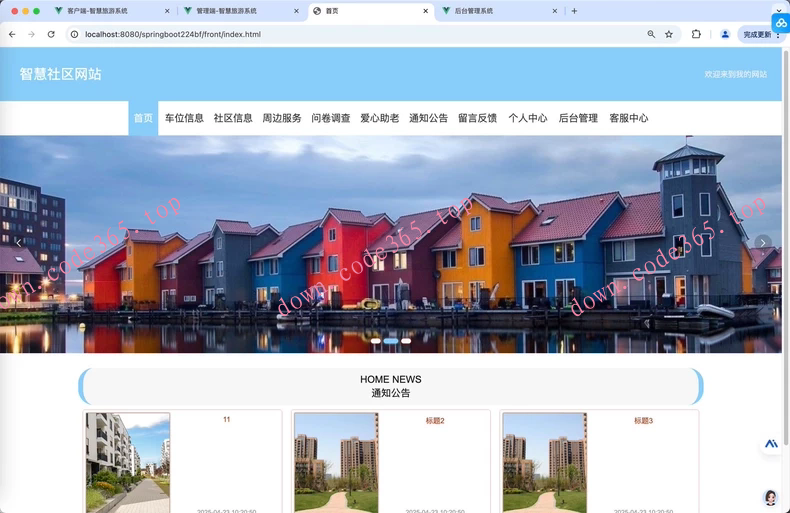This screenshot has width=790, height=513.
Task: Select the first carousel indicator dot
Action: pyautogui.click(x=376, y=341)
